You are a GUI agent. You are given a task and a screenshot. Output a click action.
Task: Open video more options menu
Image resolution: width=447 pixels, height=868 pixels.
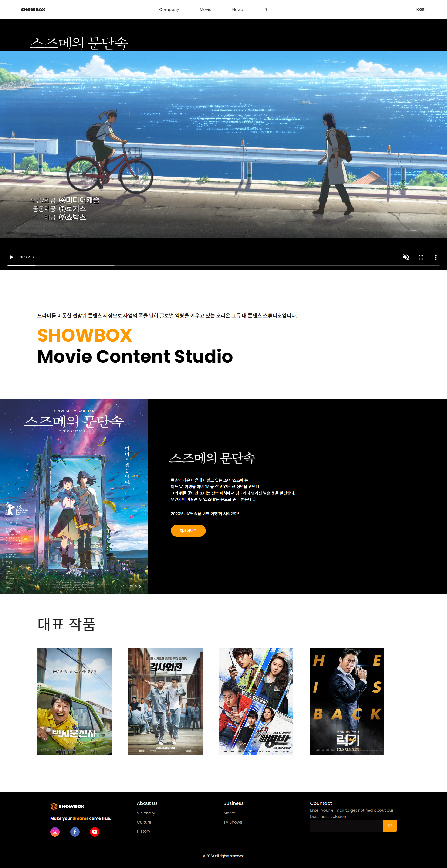[x=436, y=257]
